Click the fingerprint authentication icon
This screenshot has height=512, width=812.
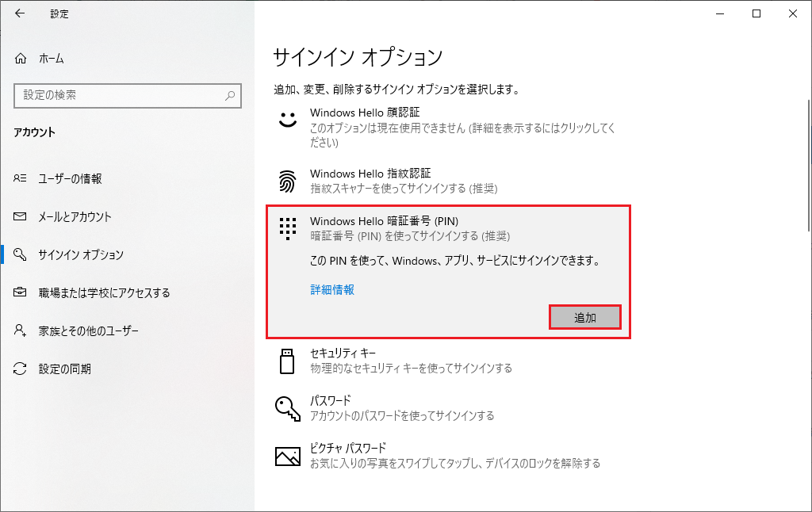(286, 181)
